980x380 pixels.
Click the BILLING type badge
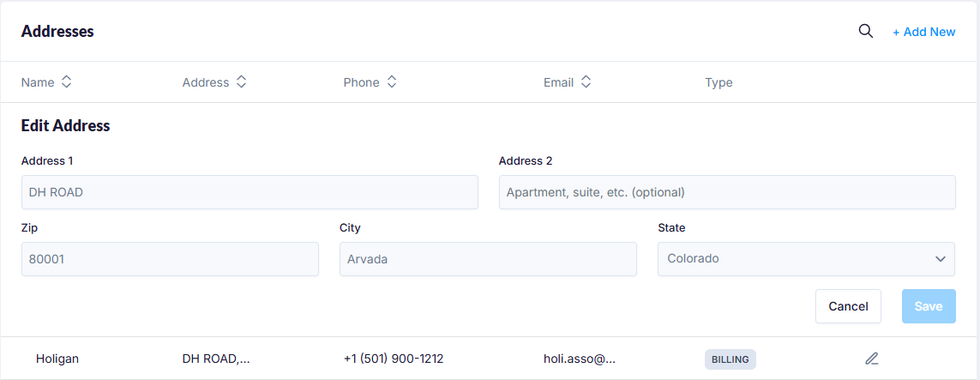(730, 359)
